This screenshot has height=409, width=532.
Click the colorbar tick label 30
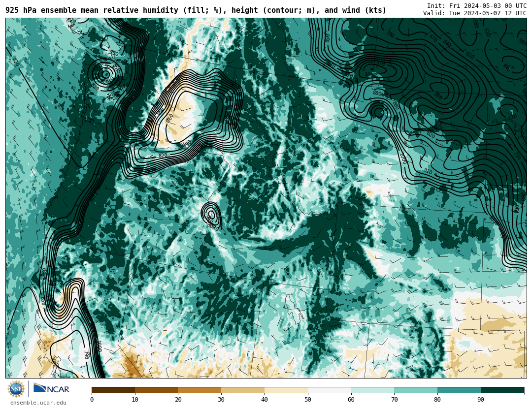coord(221,400)
